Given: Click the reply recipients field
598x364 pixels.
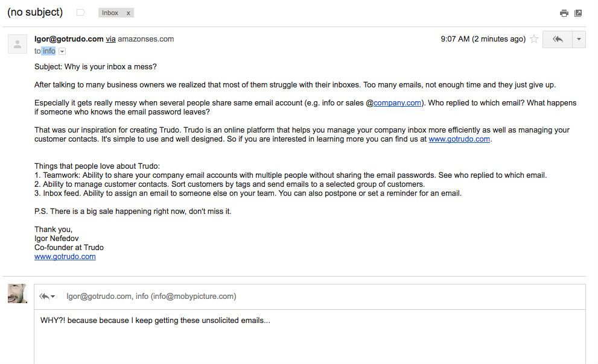Looking at the screenshot, I should pos(151,297).
